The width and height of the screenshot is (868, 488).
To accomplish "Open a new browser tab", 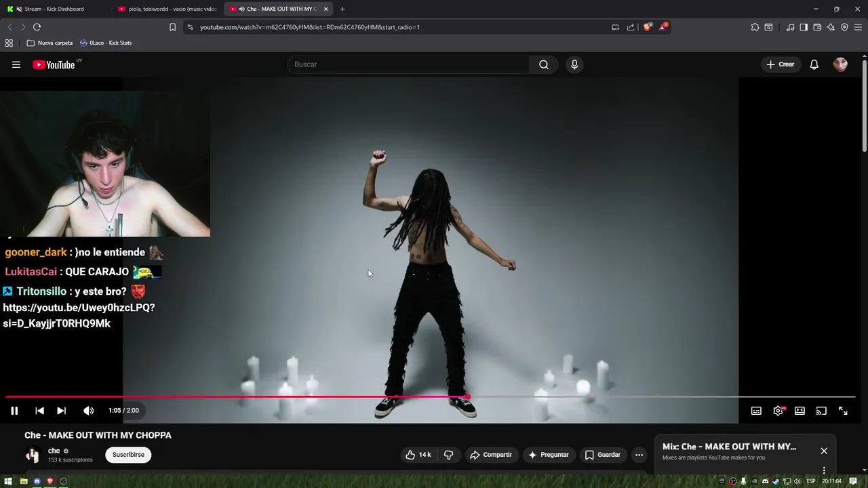I will point(342,9).
